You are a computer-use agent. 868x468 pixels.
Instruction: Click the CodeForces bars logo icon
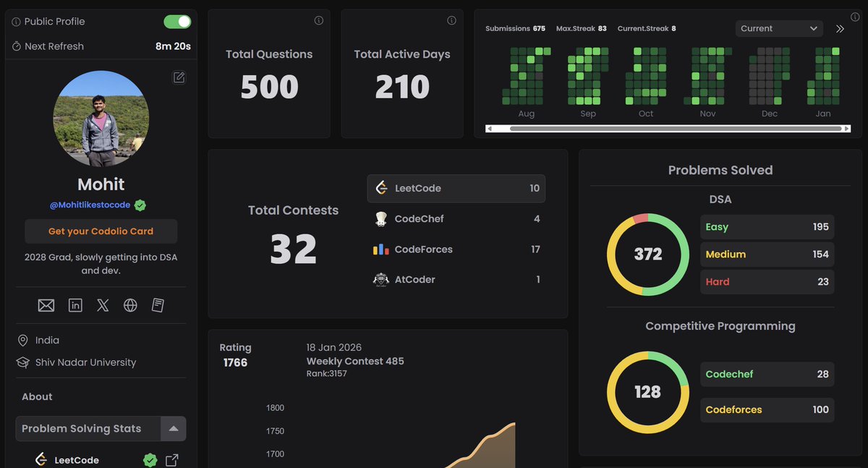click(x=381, y=250)
